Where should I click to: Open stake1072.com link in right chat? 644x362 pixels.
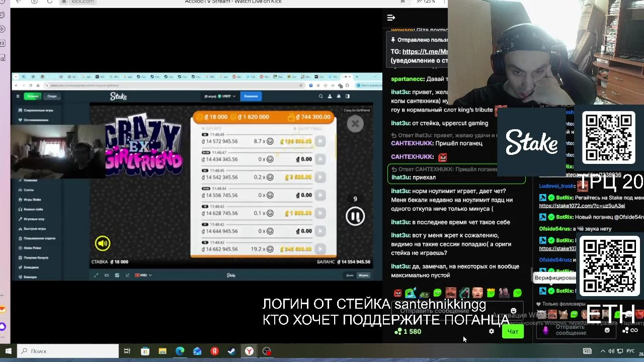point(582,206)
